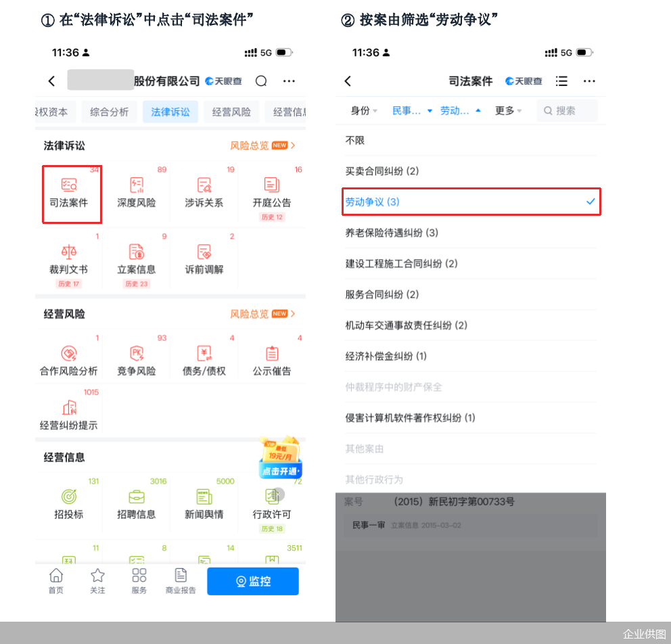Open the more menu on company page

tap(289, 81)
